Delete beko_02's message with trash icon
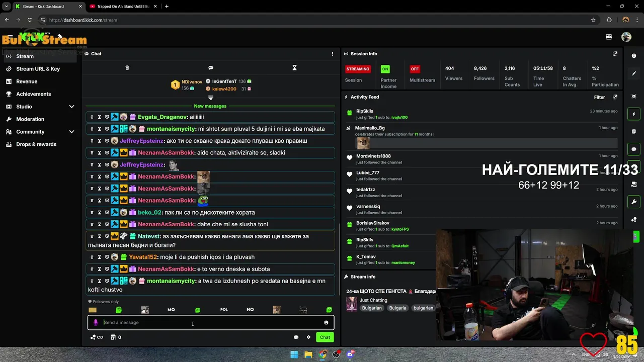The width and height of the screenshot is (644, 362). click(92, 213)
